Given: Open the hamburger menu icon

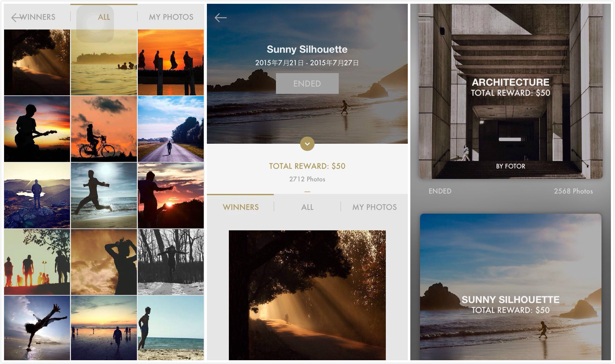Looking at the screenshot, I should tap(424, 18).
